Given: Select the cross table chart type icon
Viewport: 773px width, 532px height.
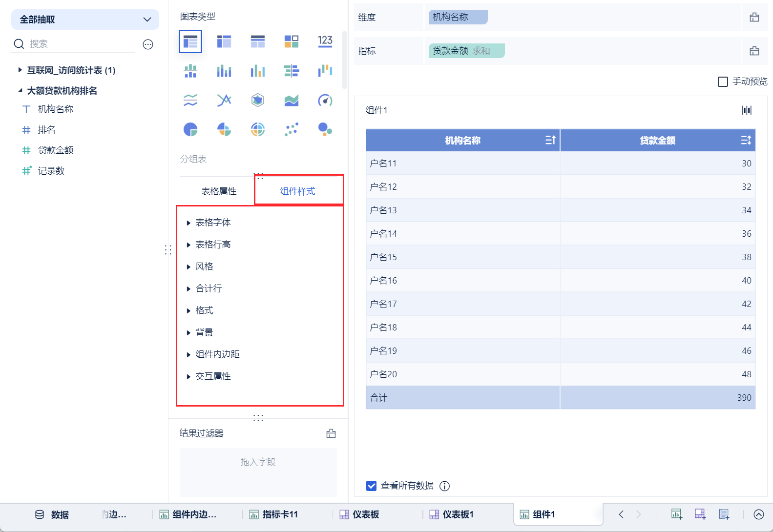Looking at the screenshot, I should click(224, 41).
